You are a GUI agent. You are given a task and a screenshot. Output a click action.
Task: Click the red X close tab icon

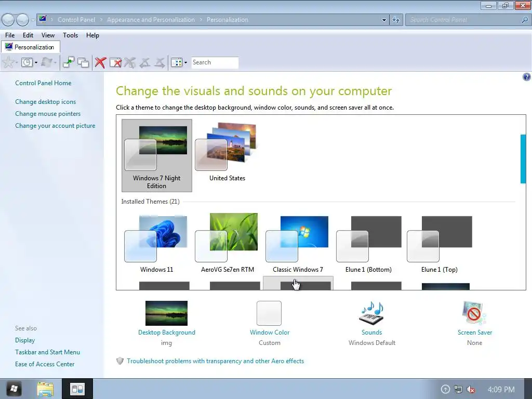click(100, 62)
